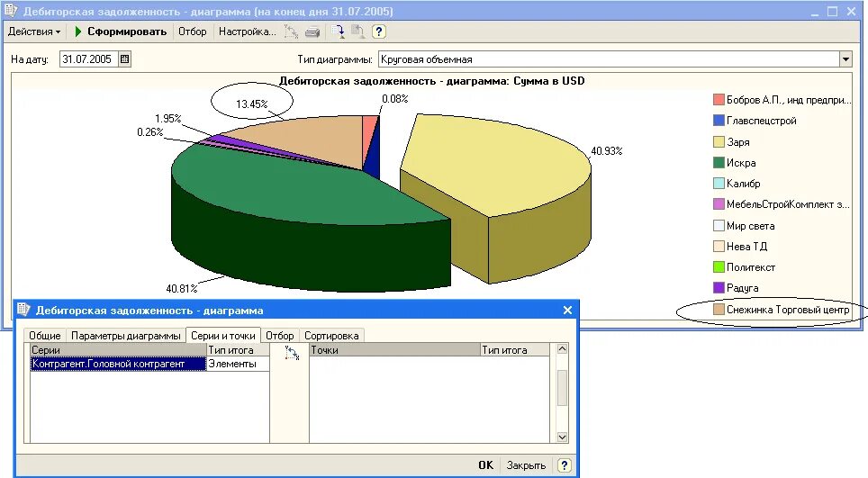This screenshot has width=868, height=478.
Task: Switch to the Сортировка tab
Action: [x=331, y=335]
